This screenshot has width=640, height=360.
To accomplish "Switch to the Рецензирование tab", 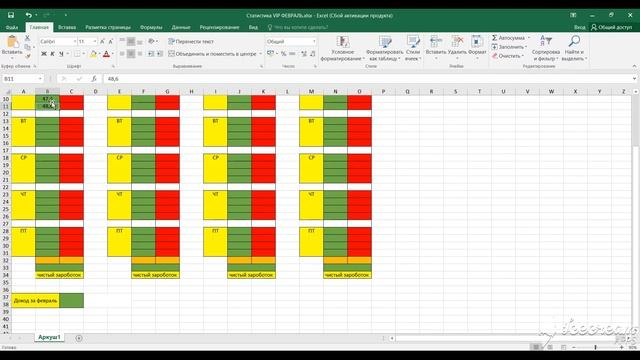I will point(219,27).
